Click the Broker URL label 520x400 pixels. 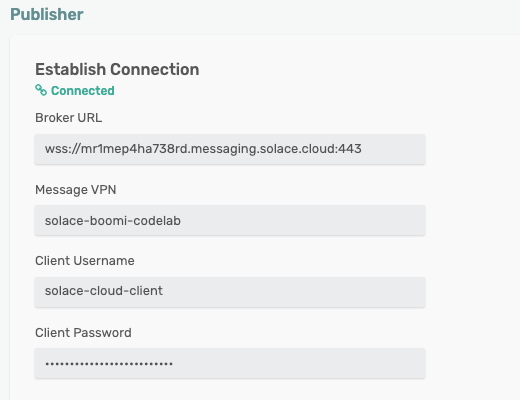tap(69, 118)
